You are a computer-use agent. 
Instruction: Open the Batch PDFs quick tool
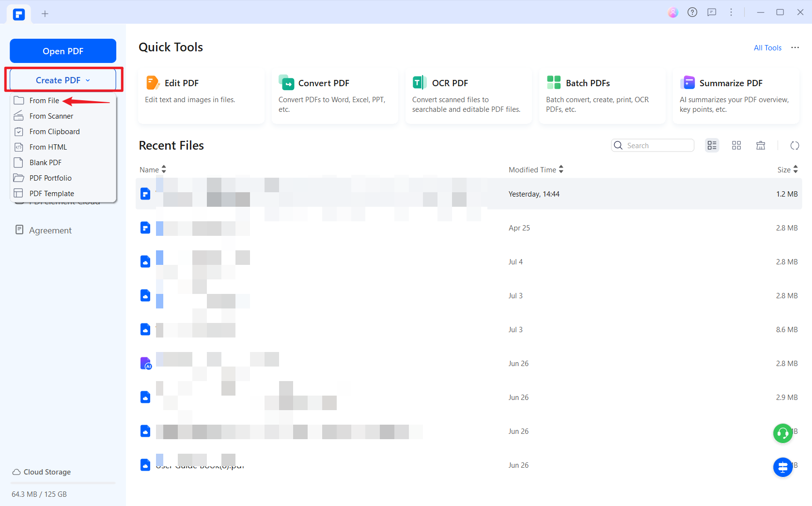[x=602, y=96]
